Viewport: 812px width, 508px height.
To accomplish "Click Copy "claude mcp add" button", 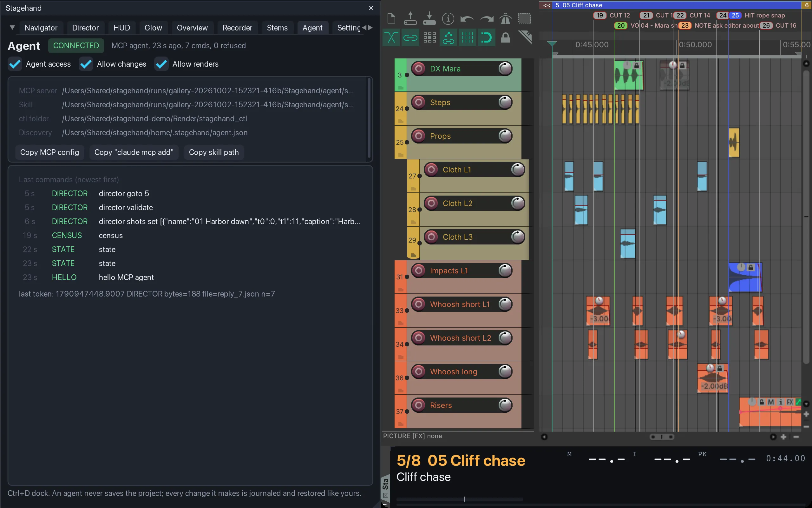I will click(x=134, y=152).
